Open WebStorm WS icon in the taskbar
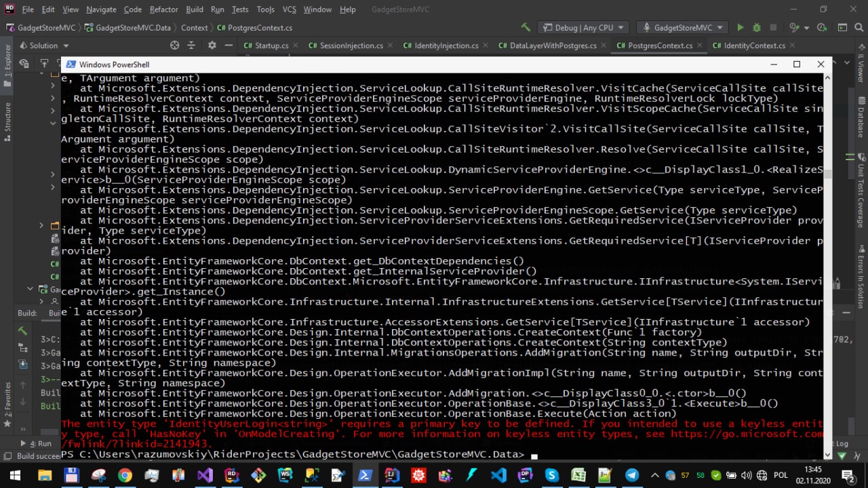The height and width of the screenshot is (488, 868). [285, 475]
